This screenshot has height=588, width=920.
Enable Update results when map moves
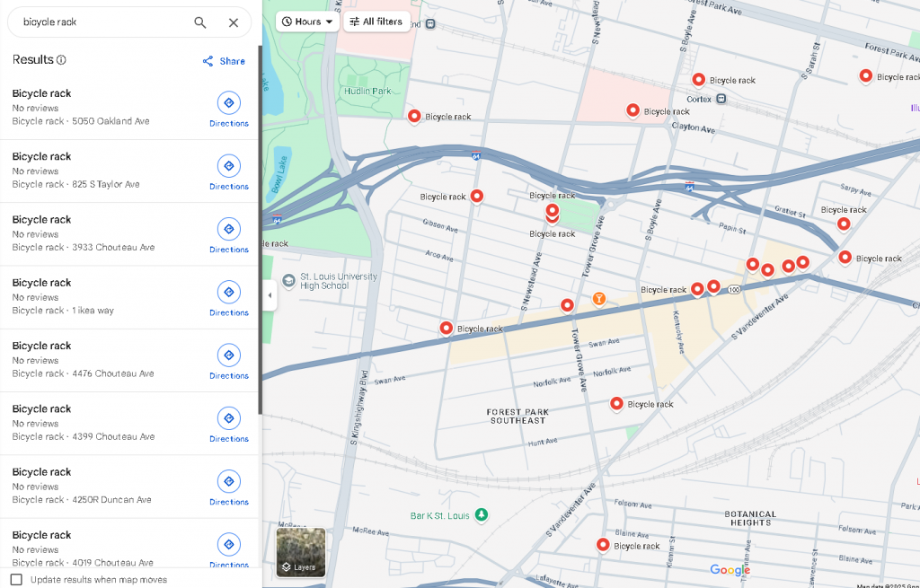[x=16, y=579]
